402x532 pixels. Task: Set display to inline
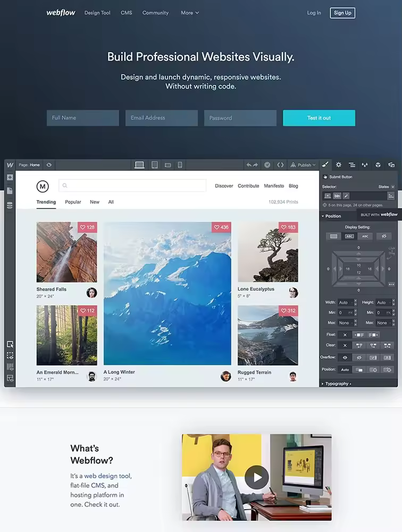365,236
